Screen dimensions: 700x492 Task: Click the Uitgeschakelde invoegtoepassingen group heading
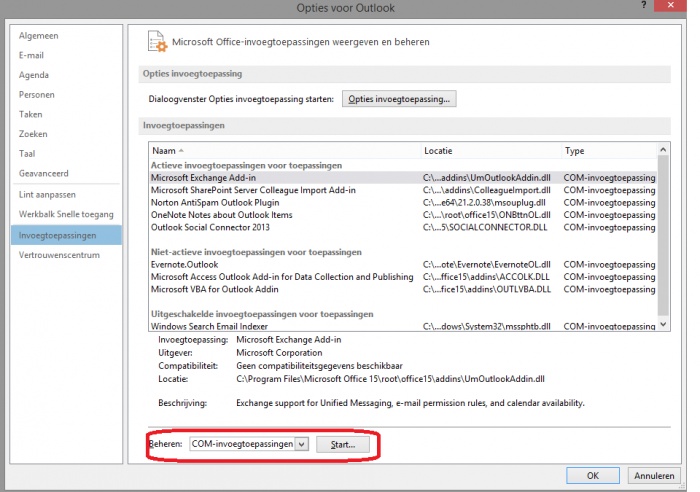(262, 314)
